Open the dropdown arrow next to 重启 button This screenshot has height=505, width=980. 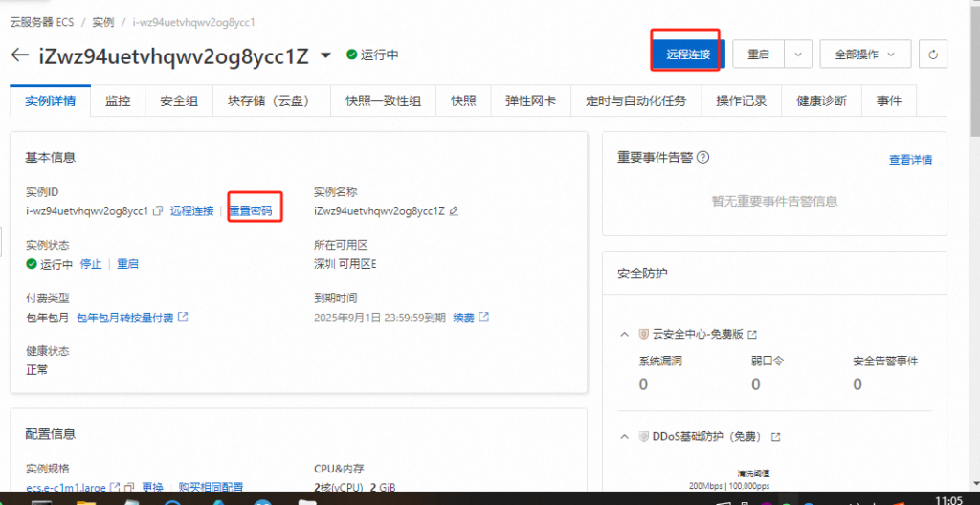[799, 55]
